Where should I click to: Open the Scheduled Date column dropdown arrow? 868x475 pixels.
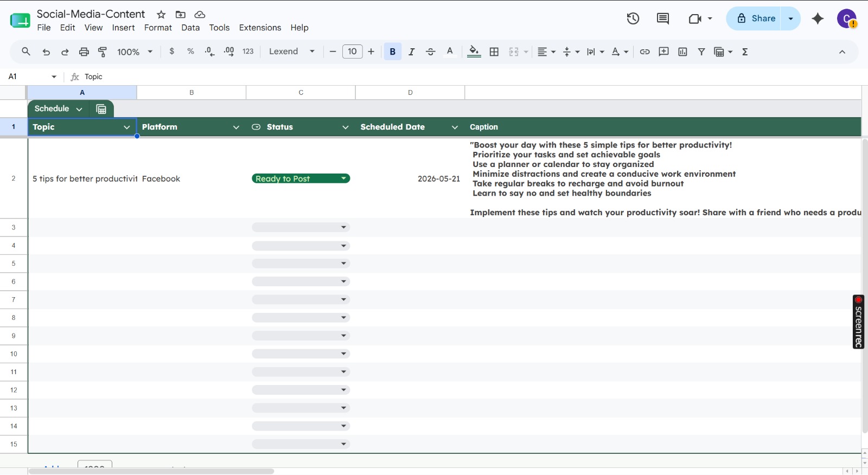tap(455, 127)
